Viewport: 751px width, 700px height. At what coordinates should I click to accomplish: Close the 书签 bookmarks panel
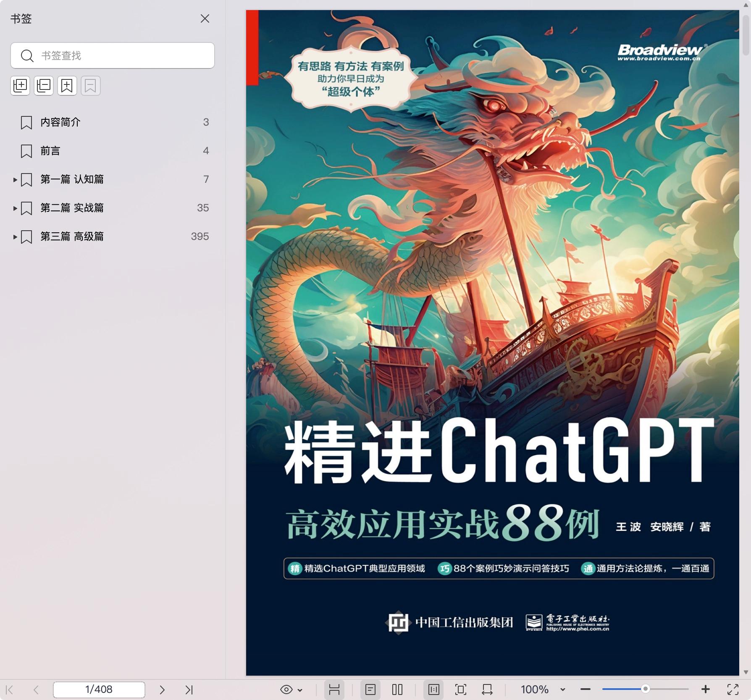[x=205, y=18]
